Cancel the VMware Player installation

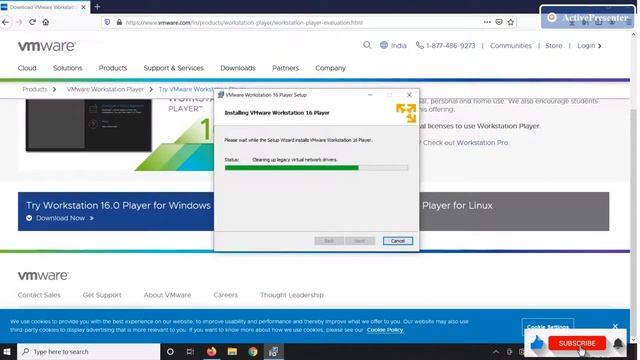[x=398, y=241]
